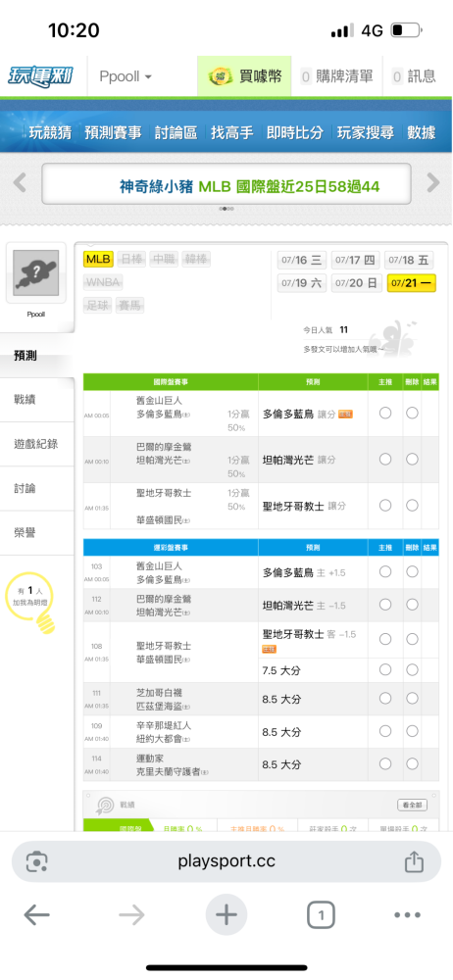The height and width of the screenshot is (980, 453).
Task: Tap the user avatar thumbnail
Action: tap(36, 273)
